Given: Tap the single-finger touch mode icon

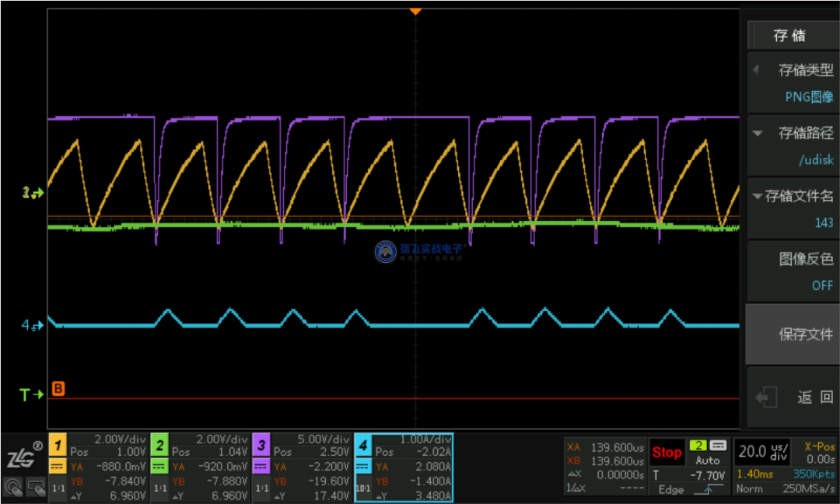Looking at the screenshot, I should coord(13,487).
